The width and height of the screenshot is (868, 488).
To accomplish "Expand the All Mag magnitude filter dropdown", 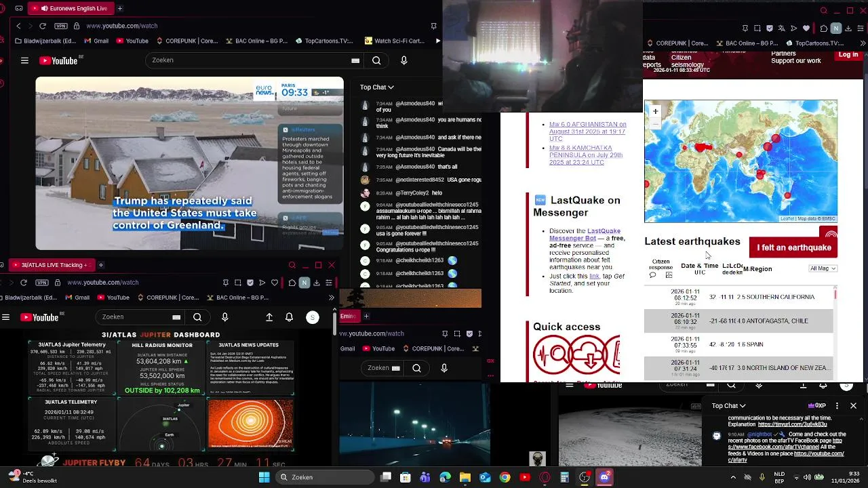I will (823, 268).
